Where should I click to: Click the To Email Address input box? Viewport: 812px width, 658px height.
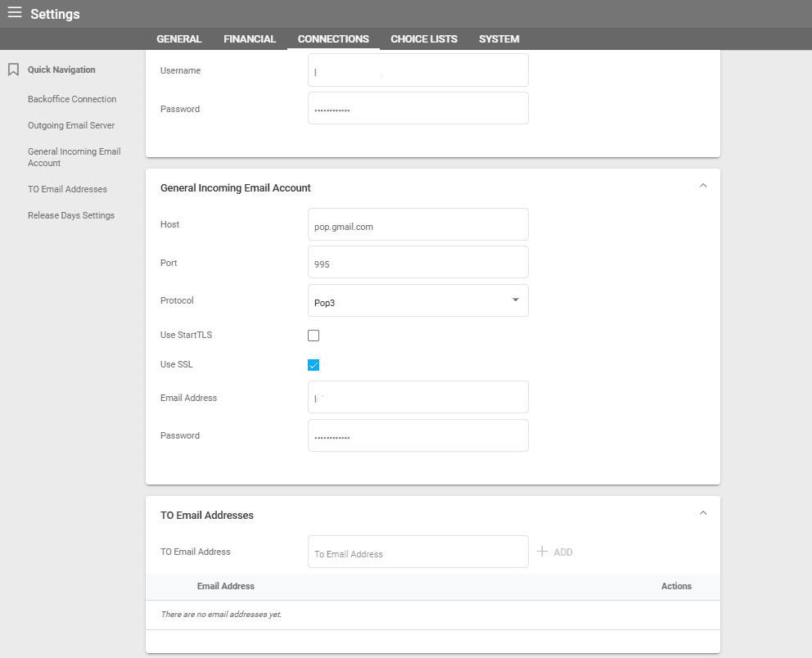point(417,552)
